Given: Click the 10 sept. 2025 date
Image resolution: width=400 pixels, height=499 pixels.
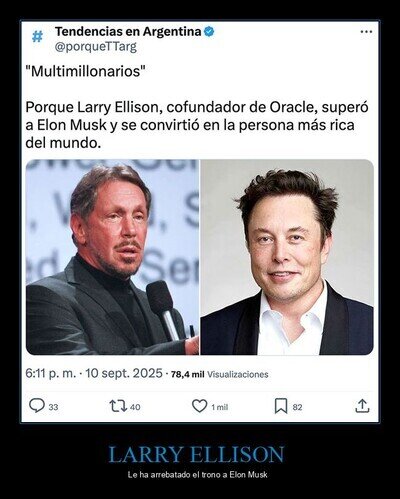Looking at the screenshot, I should [124, 373].
